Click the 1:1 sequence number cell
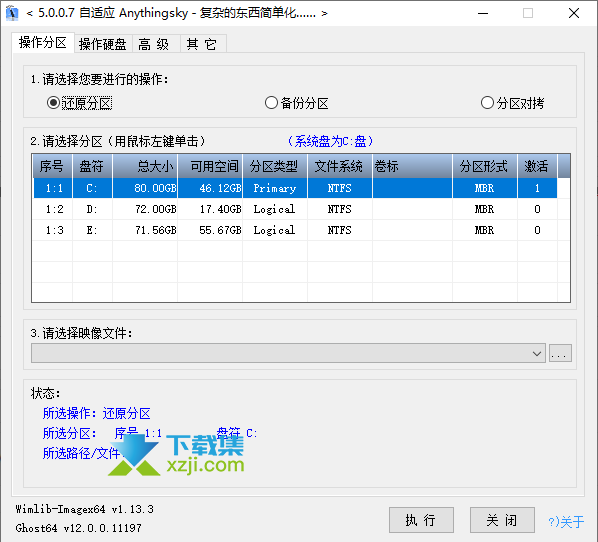Screen dimensions: 598x542 point(54,188)
